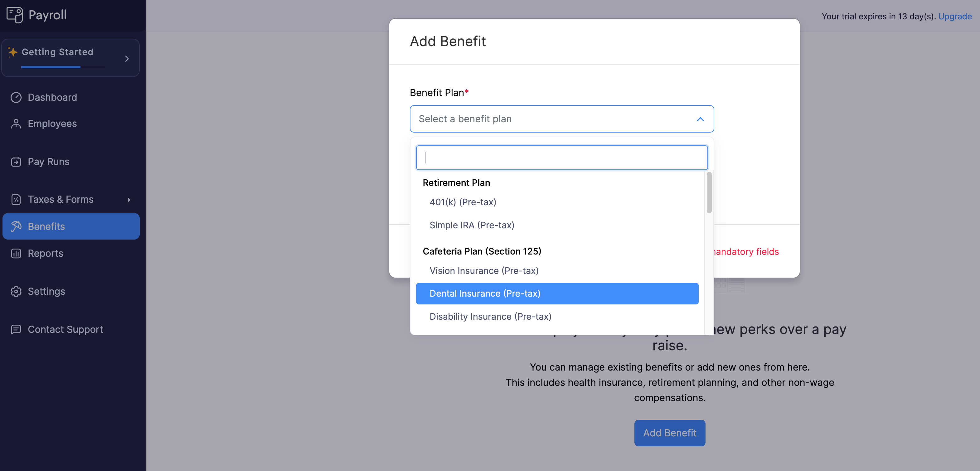Select the Taxes & Forms percent icon

(x=16, y=199)
